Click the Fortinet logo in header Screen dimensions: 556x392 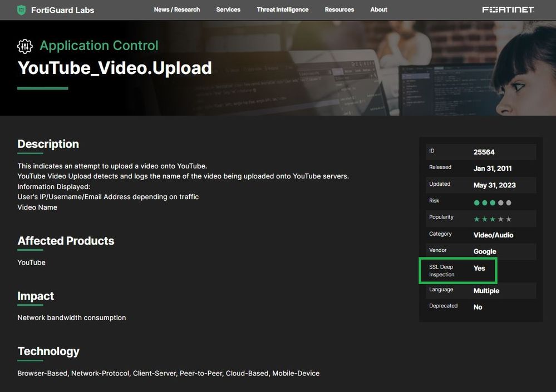pos(508,9)
